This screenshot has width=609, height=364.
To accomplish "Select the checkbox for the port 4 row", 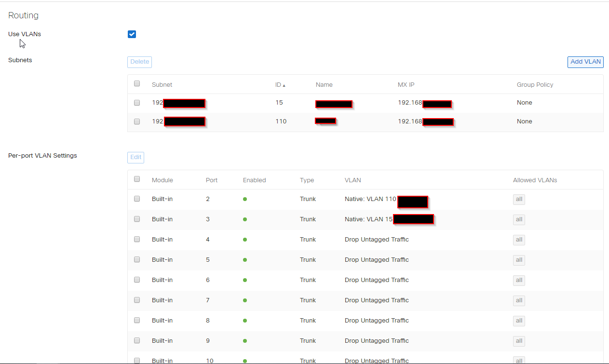I will (136, 239).
